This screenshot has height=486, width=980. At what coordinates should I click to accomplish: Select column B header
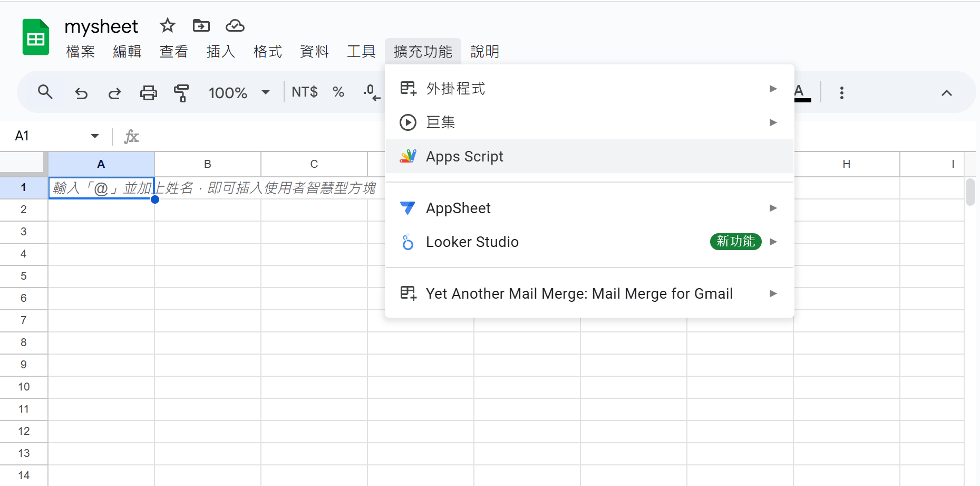208,164
